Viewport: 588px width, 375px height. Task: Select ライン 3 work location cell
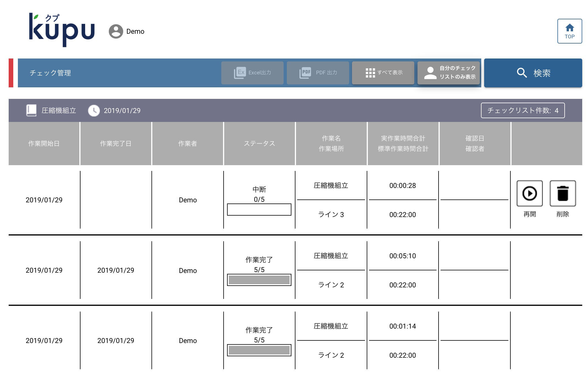coord(331,214)
